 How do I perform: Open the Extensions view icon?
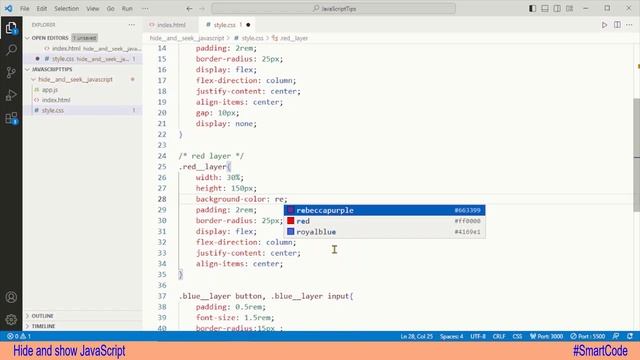click(11, 118)
